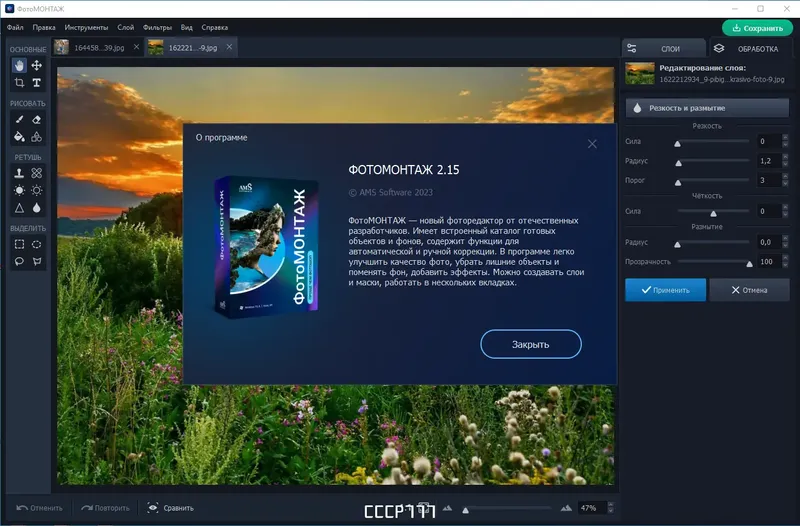This screenshot has width=800, height=526.
Task: Select the Blur drop tool
Action: click(x=37, y=208)
